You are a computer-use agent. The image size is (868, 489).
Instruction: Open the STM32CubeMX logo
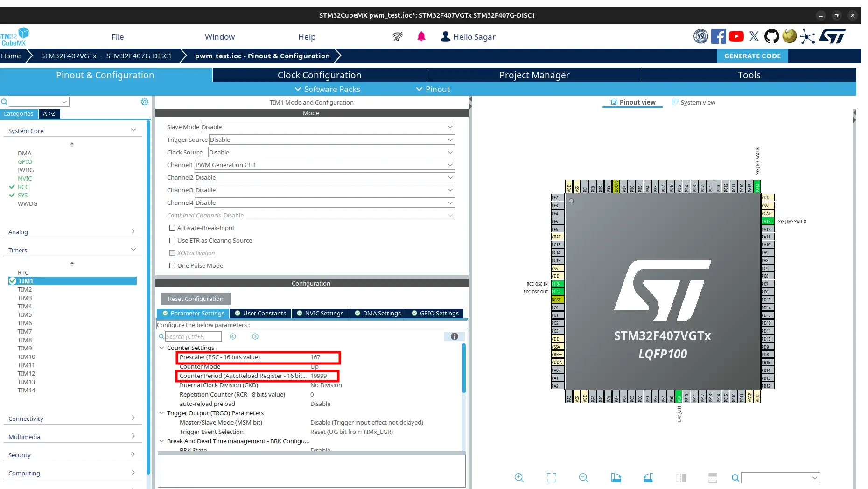point(14,36)
